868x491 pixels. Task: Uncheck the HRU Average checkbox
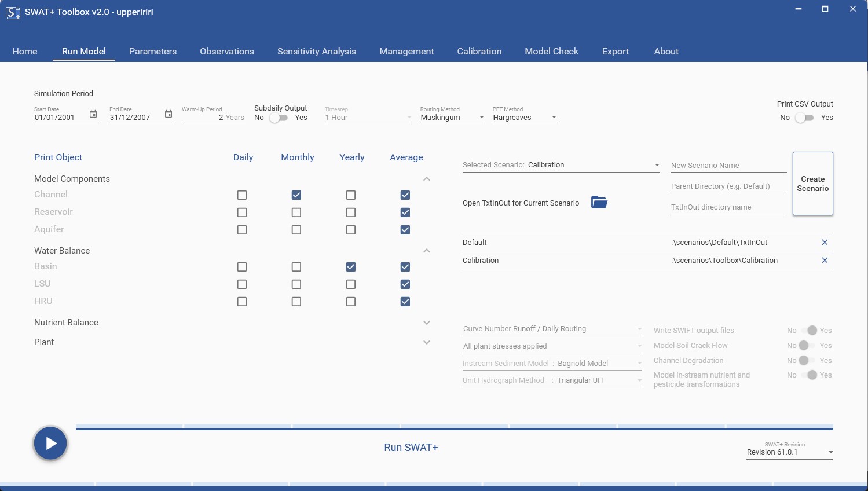405,302
